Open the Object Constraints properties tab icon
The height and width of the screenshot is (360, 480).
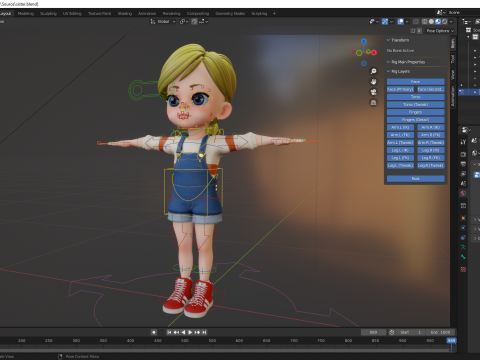(x=463, y=238)
